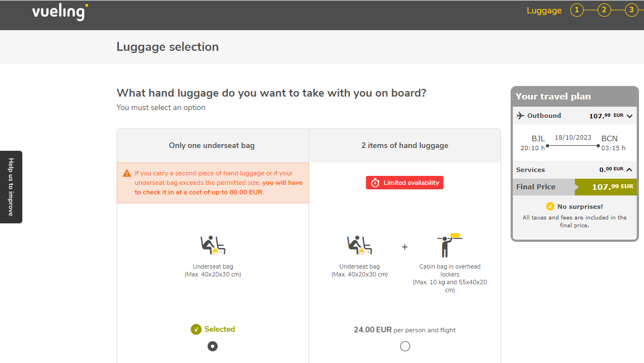Click the cabin bag overhead locker icon

[450, 245]
